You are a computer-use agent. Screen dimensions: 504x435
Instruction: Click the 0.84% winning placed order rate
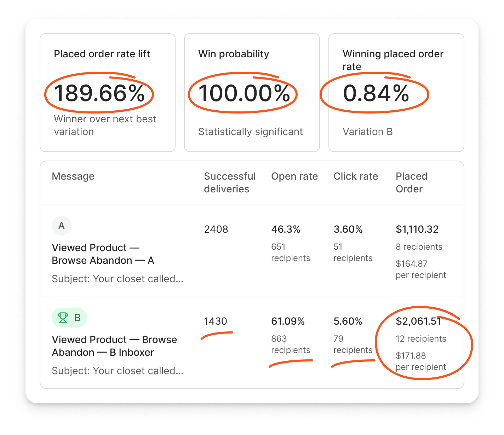click(x=376, y=93)
